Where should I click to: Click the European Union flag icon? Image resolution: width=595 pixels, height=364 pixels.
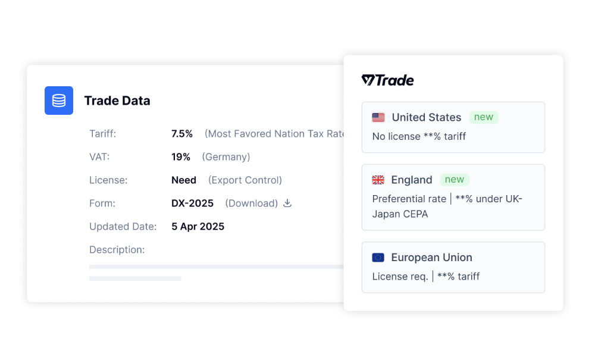pyautogui.click(x=378, y=258)
